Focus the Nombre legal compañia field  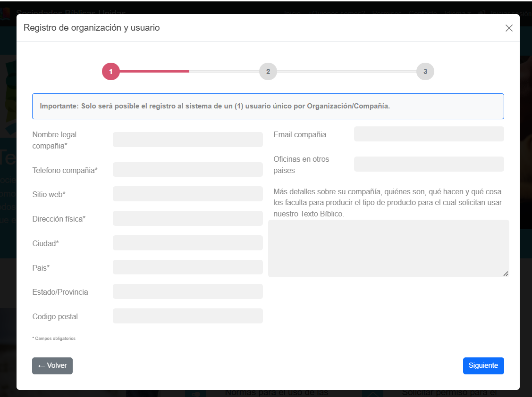pos(187,140)
